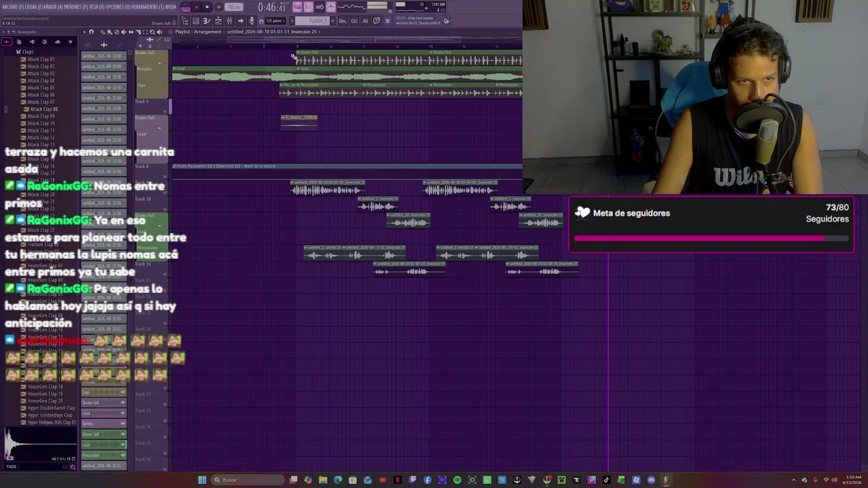Open the 1/2 paso snap dropdown
This screenshot has height=488, width=868.
coord(274,21)
